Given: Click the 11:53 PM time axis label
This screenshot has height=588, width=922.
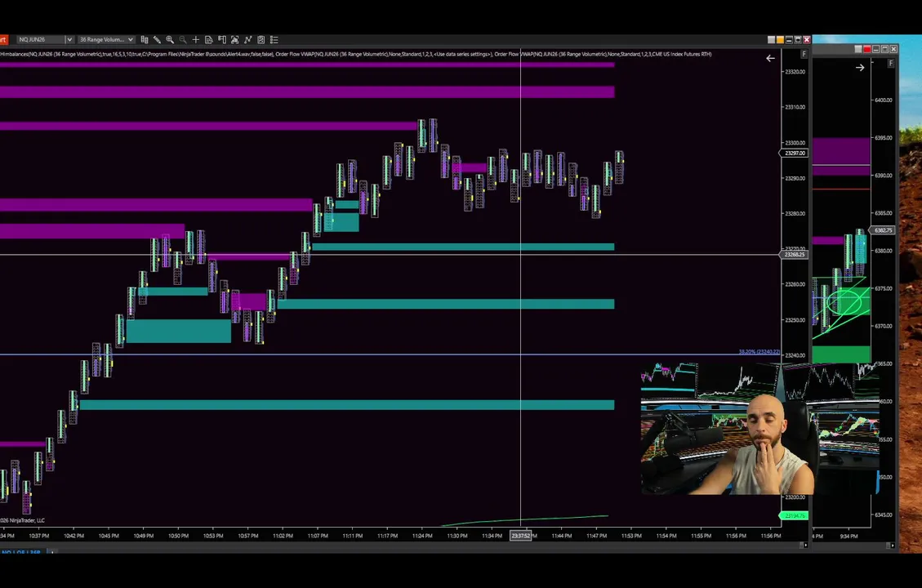Looking at the screenshot, I should (631, 536).
